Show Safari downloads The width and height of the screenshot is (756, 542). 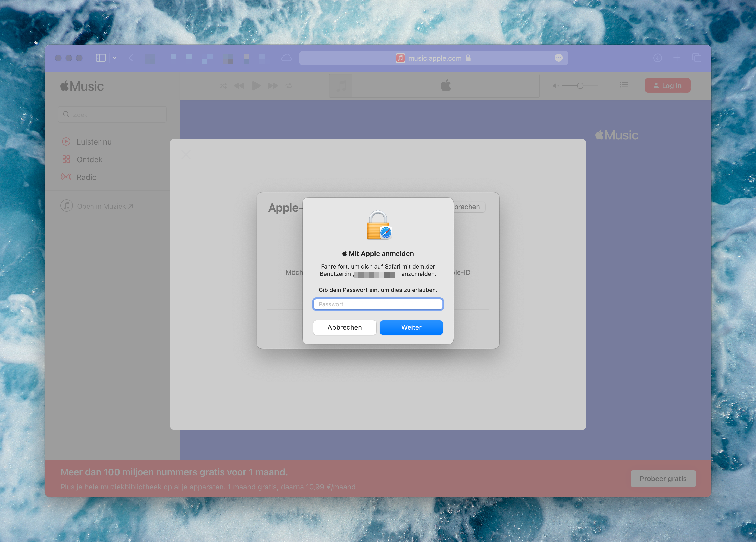[658, 58]
